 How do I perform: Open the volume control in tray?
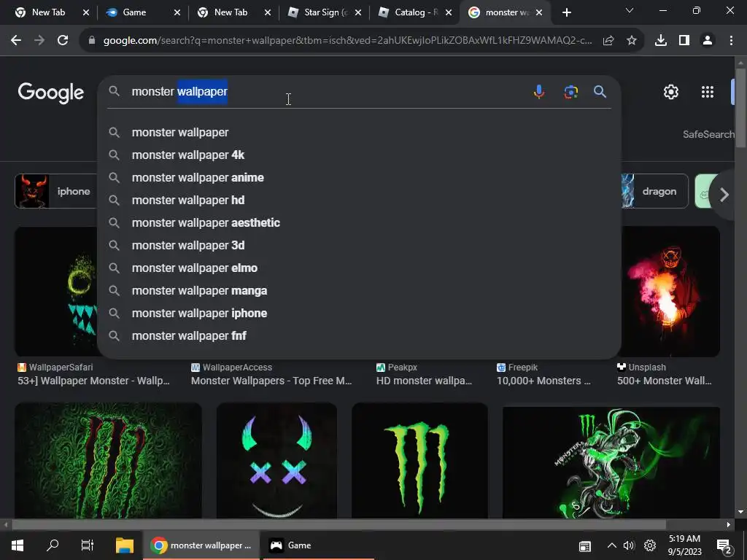click(x=629, y=545)
